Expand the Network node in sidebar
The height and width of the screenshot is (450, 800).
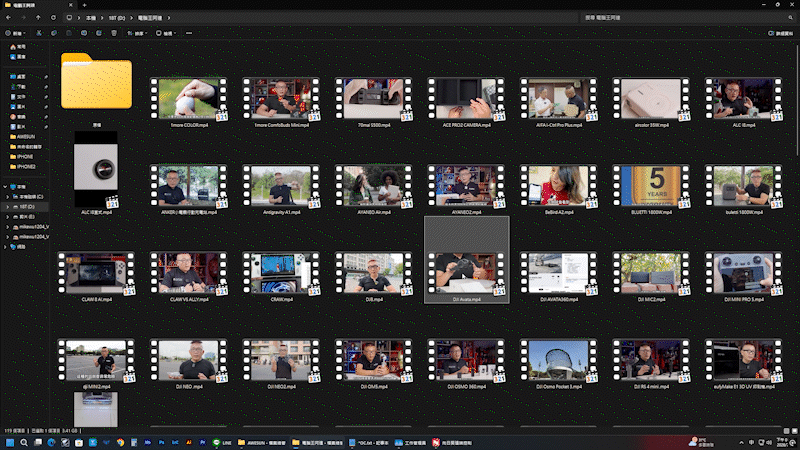pyautogui.click(x=5, y=247)
